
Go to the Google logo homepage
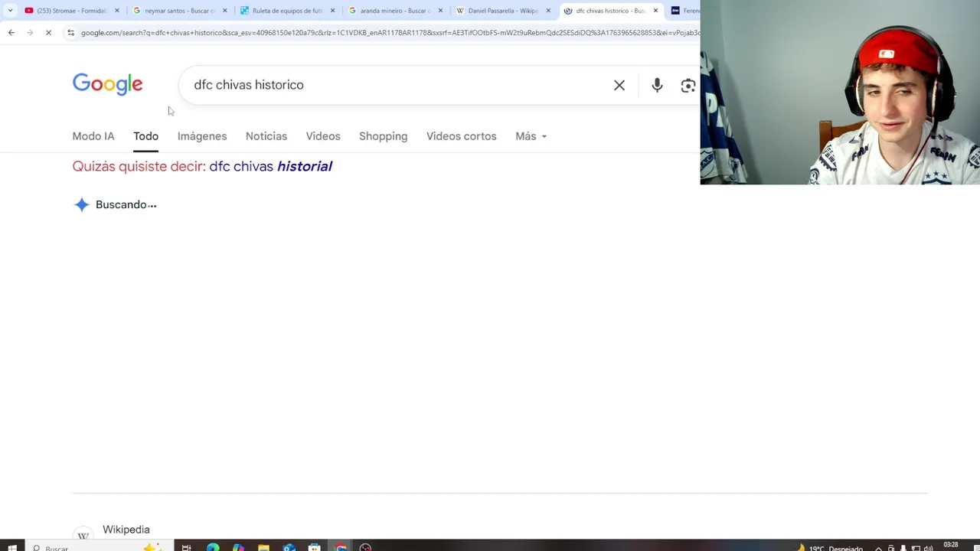point(107,84)
